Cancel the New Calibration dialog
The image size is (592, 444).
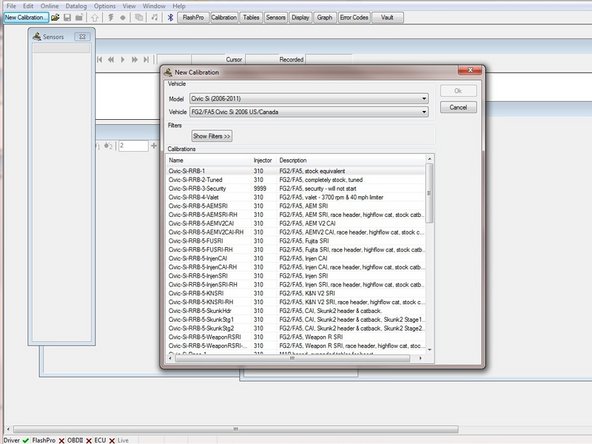458,107
